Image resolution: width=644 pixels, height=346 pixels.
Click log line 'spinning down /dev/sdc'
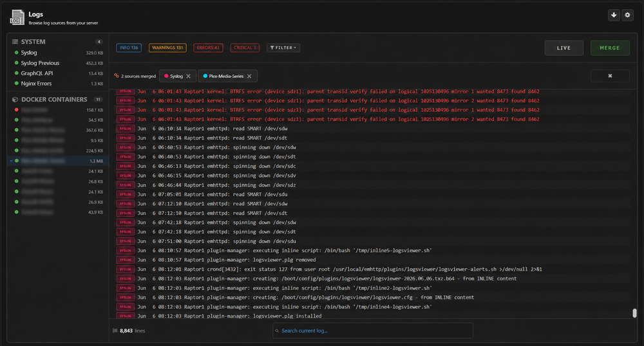pyautogui.click(x=374, y=166)
